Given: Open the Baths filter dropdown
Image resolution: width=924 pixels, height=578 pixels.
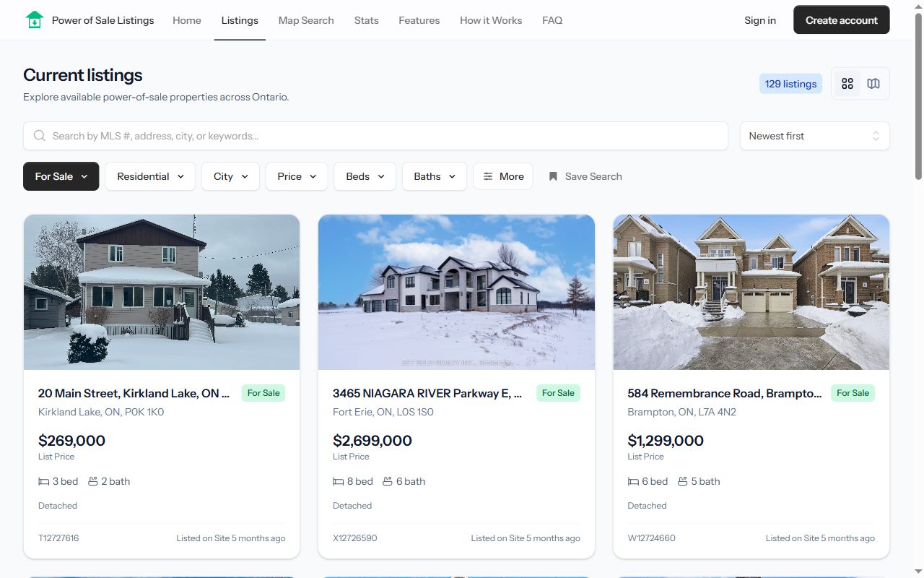Looking at the screenshot, I should coord(434,176).
